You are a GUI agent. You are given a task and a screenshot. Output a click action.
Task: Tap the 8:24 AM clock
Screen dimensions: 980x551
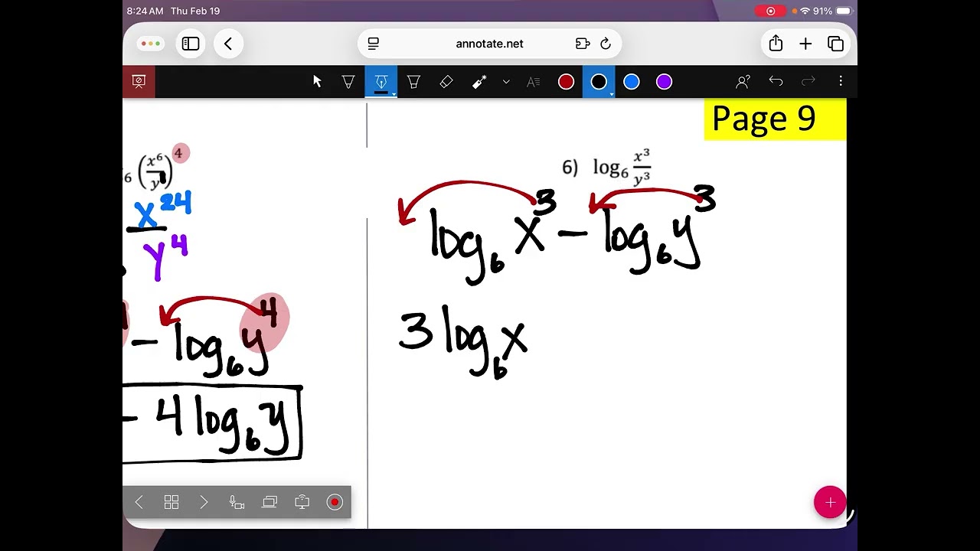click(145, 11)
